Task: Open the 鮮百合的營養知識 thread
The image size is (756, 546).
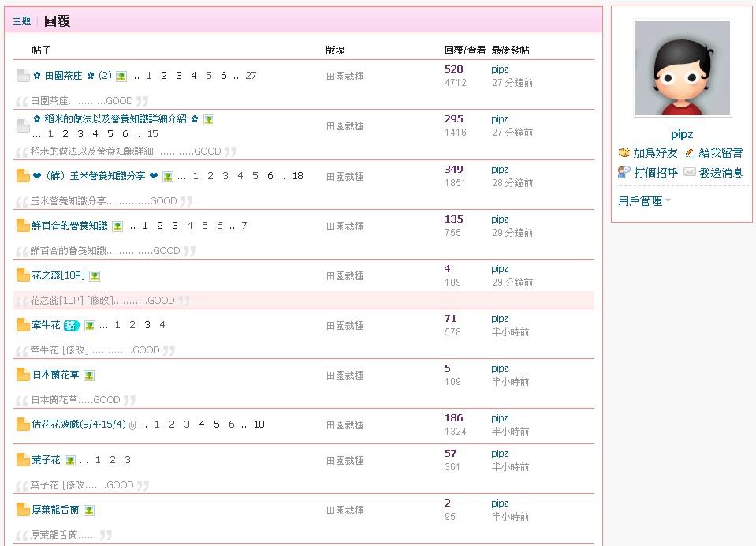Action: (69, 226)
